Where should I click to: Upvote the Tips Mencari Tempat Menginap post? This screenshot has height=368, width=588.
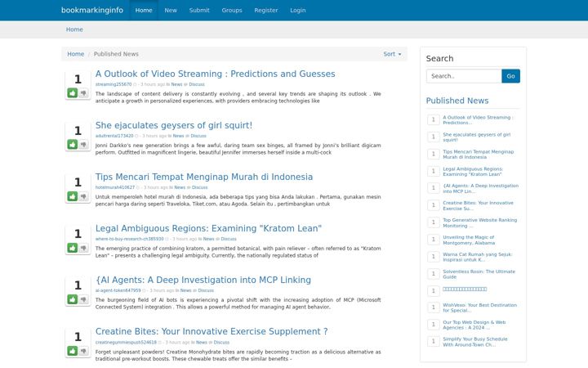pyautogui.click(x=73, y=196)
